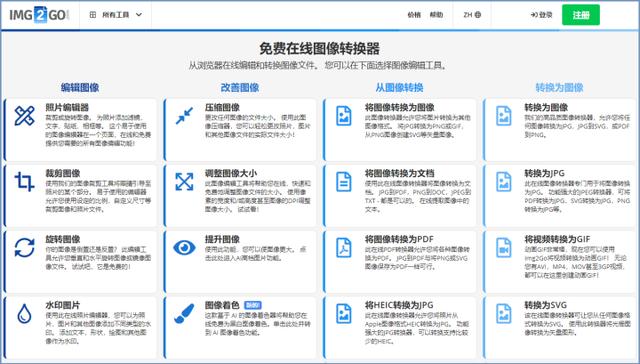Click the login arrow icon beside 登录
The height and width of the screenshot is (364, 640).
[x=534, y=15]
